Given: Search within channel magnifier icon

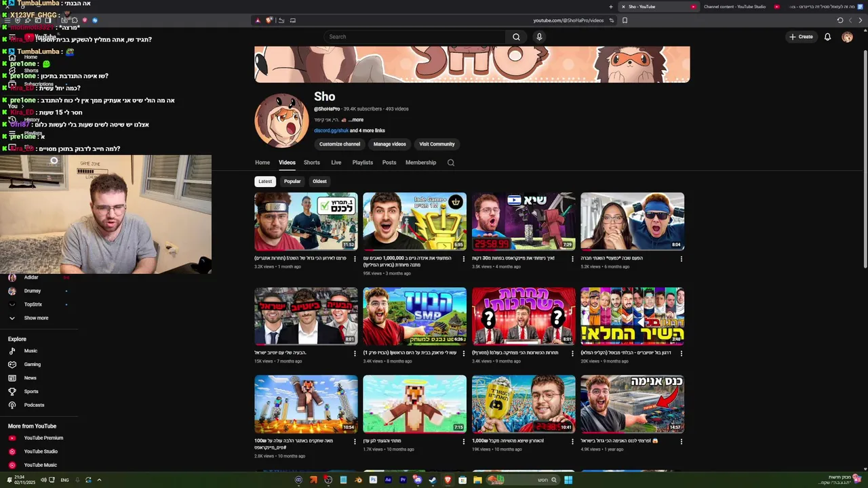Looking at the screenshot, I should pyautogui.click(x=451, y=163).
